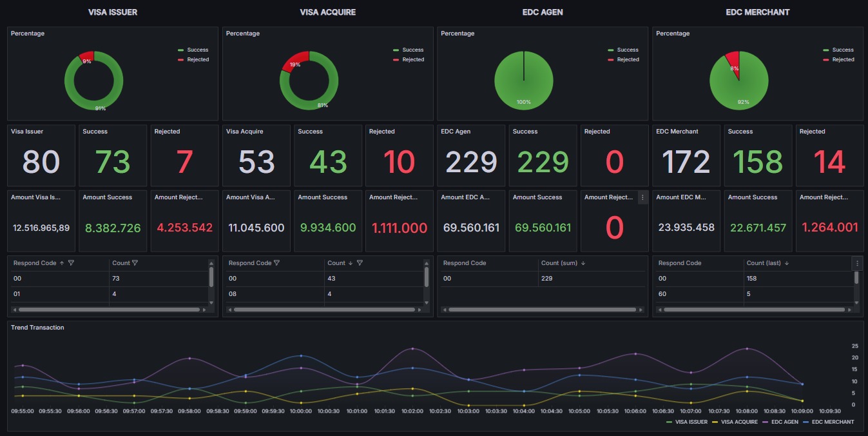
Task: Open kebab menu on EDC Agen Amount Rejected panel
Action: pos(642,197)
